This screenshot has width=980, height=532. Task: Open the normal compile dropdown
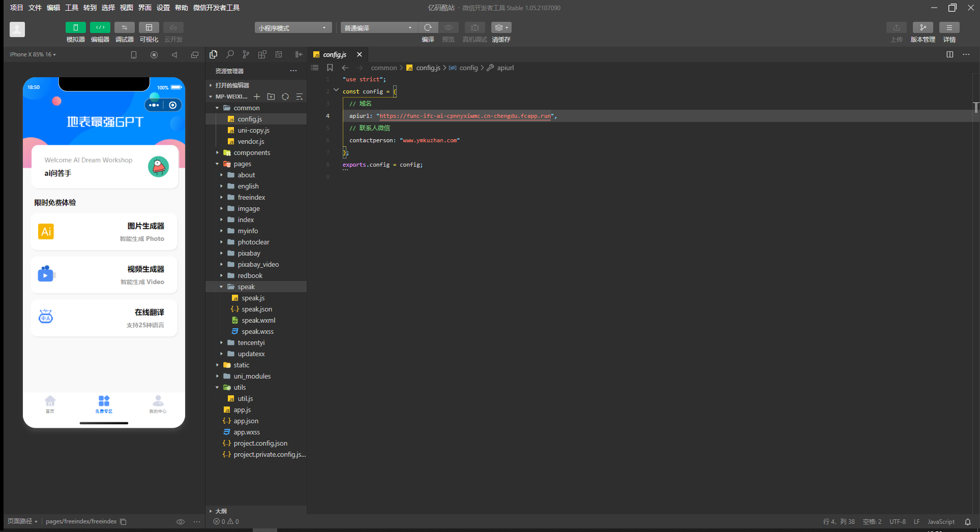[x=378, y=28]
